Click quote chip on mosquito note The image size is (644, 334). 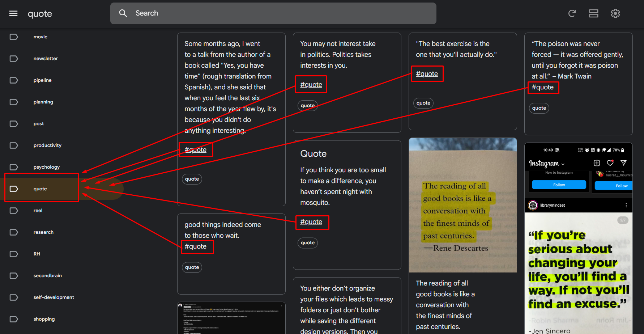pos(308,243)
